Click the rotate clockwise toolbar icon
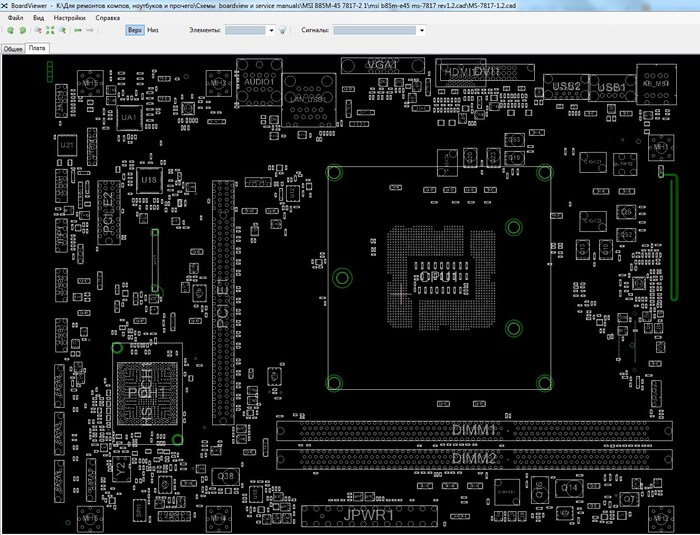Viewport: 700px width, 535px height. coord(22,30)
